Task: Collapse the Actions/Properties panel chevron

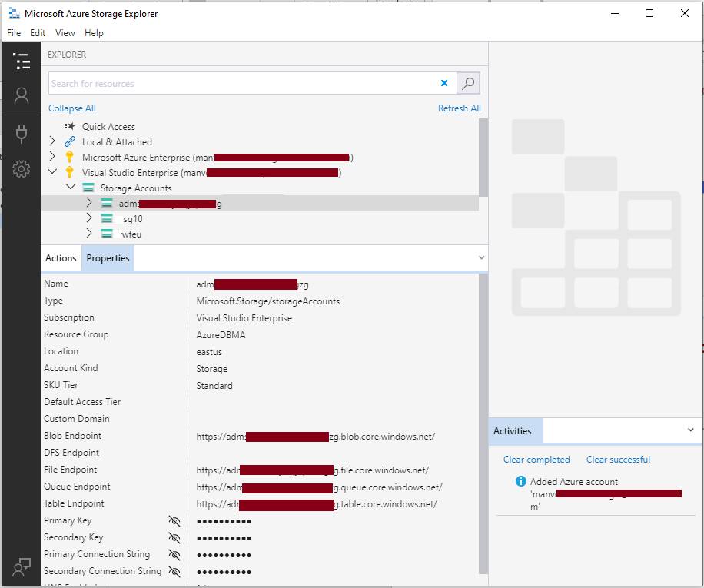Action: tap(481, 257)
